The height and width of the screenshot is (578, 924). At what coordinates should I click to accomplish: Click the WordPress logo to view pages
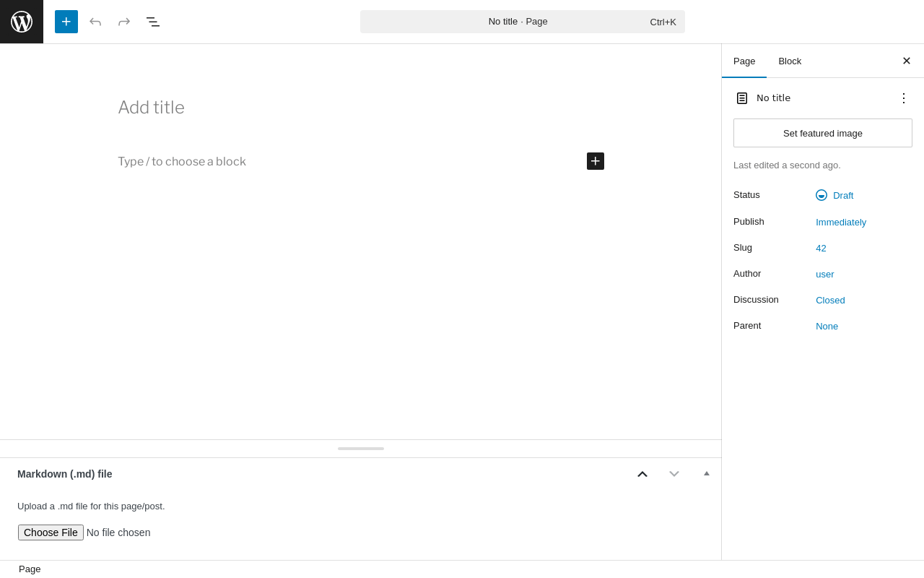pos(22,22)
